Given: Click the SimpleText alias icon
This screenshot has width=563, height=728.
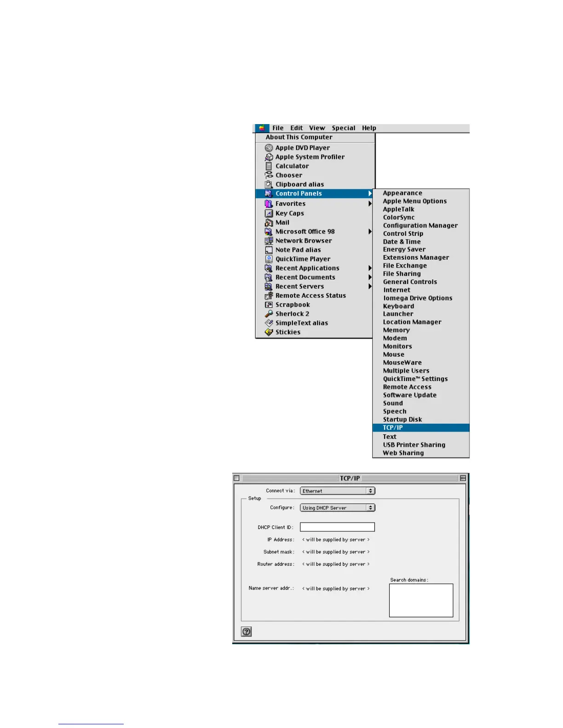Looking at the screenshot, I should (269, 323).
